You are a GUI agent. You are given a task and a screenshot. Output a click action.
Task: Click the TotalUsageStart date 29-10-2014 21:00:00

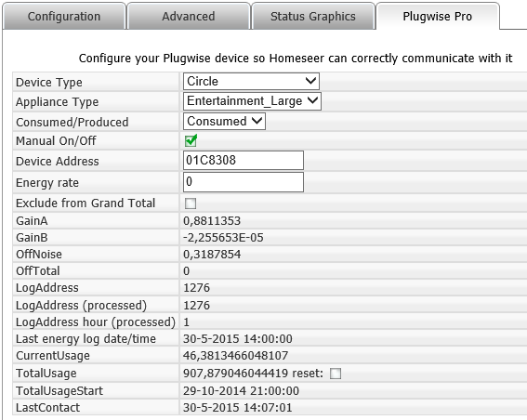[241, 391]
